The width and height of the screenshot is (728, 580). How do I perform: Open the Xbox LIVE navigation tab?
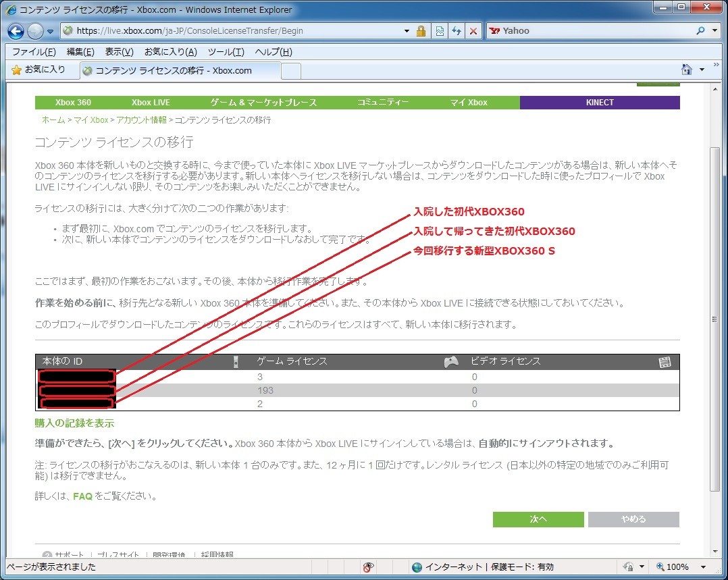point(151,103)
